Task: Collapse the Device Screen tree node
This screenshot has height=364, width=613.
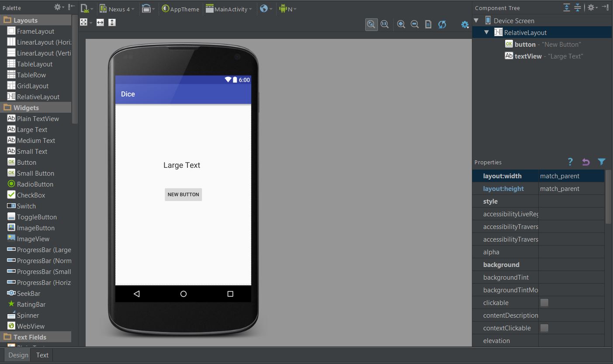Action: pos(476,21)
